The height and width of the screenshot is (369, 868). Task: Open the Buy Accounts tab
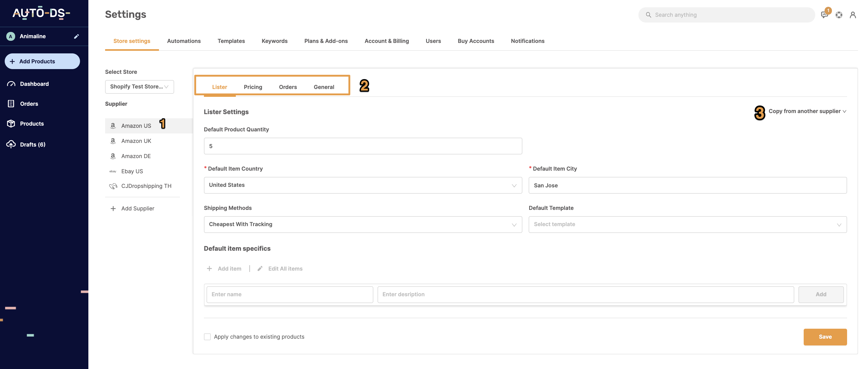tap(476, 41)
